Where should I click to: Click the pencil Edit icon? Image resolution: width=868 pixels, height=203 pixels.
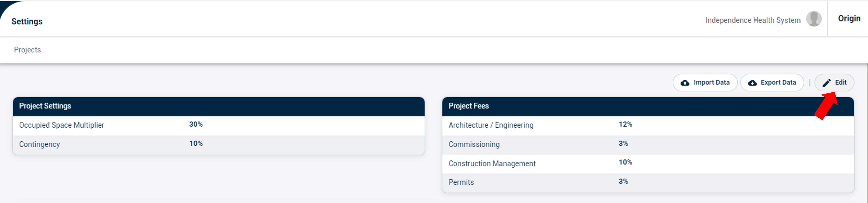[827, 83]
